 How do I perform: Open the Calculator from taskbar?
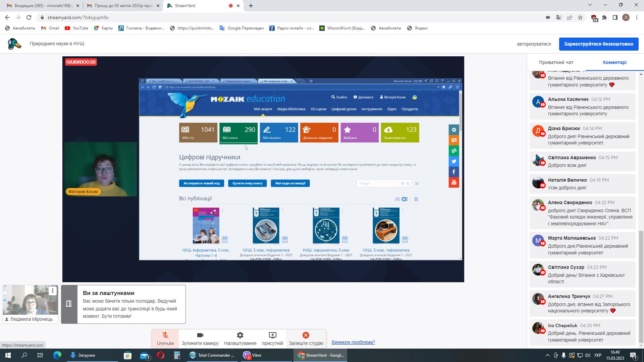pos(177,355)
